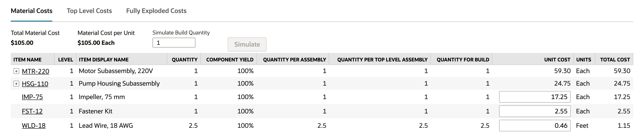Expand the MTR-220 subassembly row

click(16, 71)
